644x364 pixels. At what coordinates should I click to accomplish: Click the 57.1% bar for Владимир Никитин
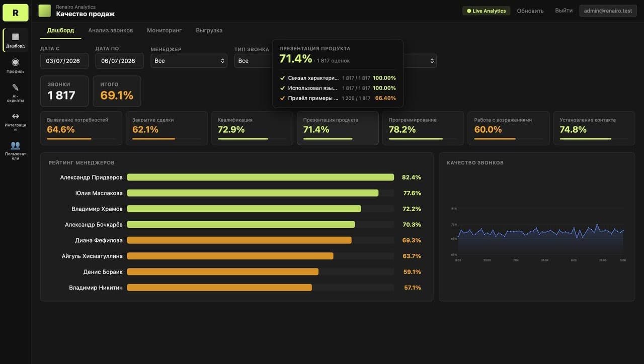[x=219, y=288]
